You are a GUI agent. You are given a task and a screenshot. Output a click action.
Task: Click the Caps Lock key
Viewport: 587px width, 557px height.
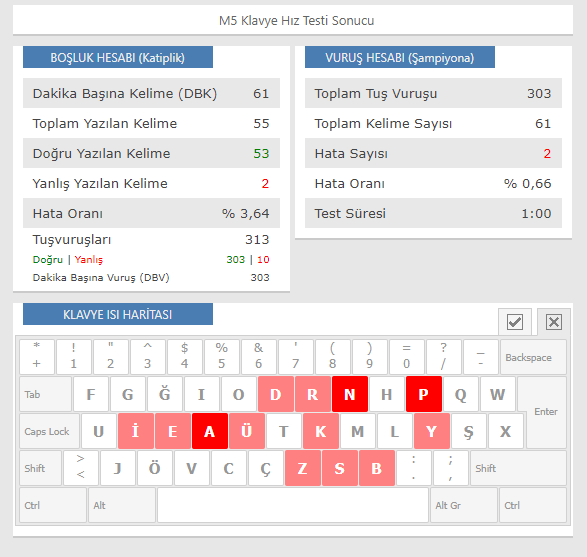point(49,431)
